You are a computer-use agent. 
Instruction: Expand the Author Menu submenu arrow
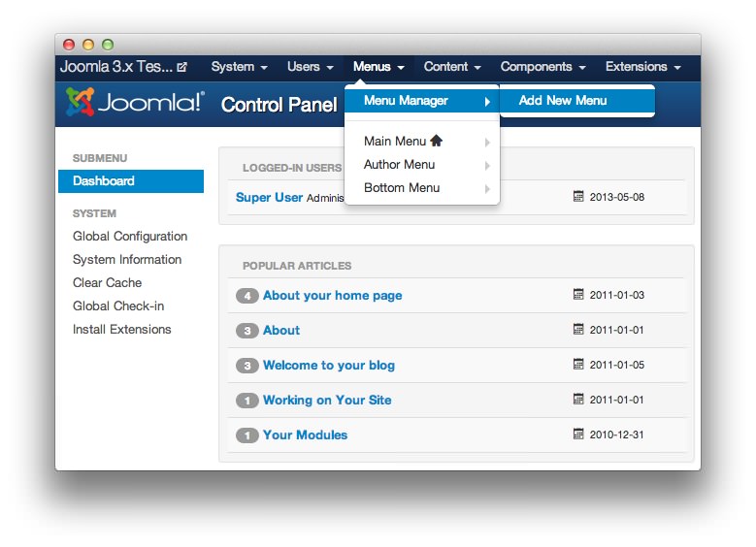(487, 165)
